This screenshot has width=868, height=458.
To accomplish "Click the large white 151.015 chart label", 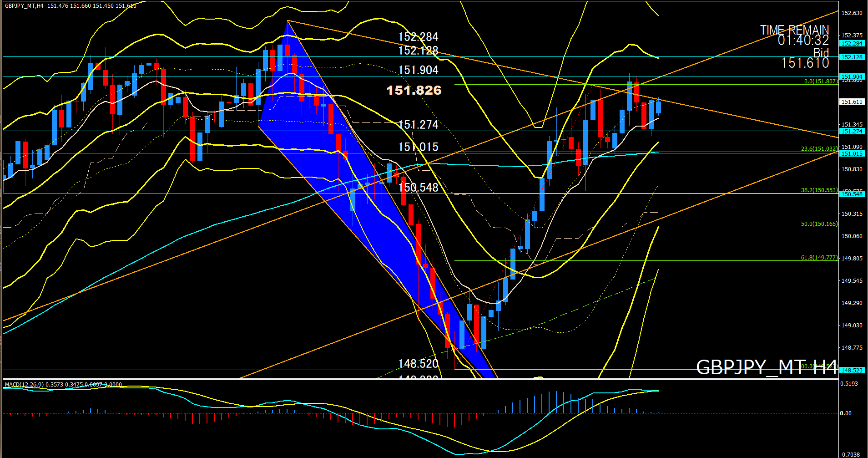I will 418,147.
